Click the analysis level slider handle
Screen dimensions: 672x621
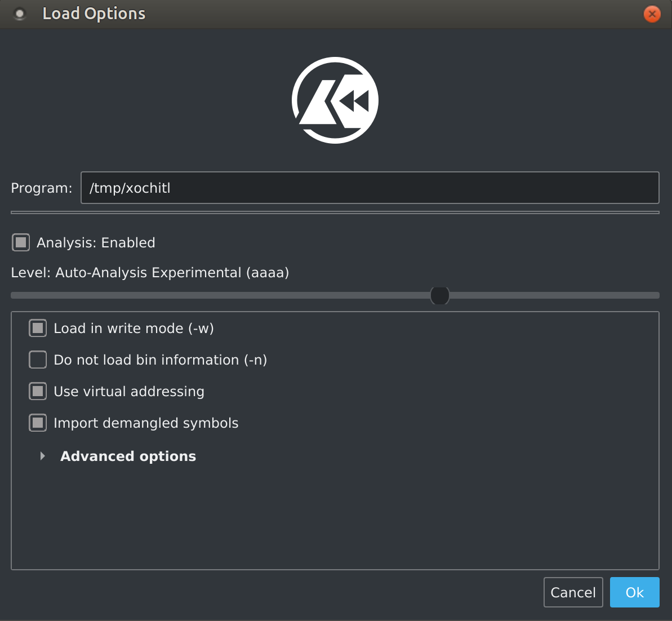[x=439, y=295]
